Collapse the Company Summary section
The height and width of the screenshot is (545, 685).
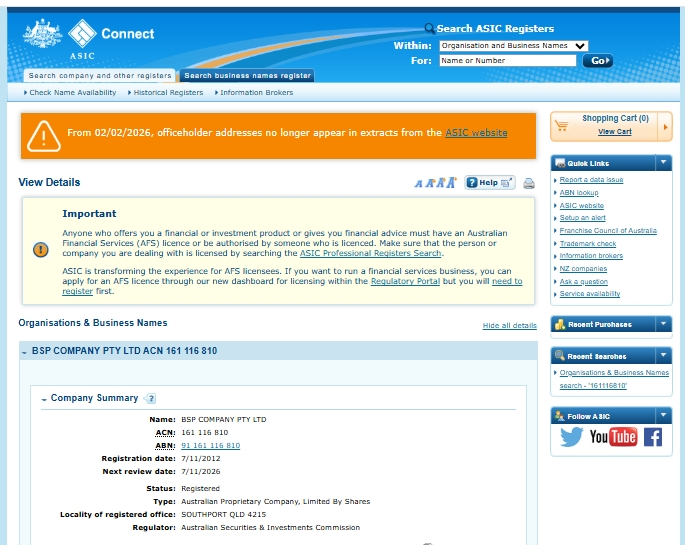(44, 399)
